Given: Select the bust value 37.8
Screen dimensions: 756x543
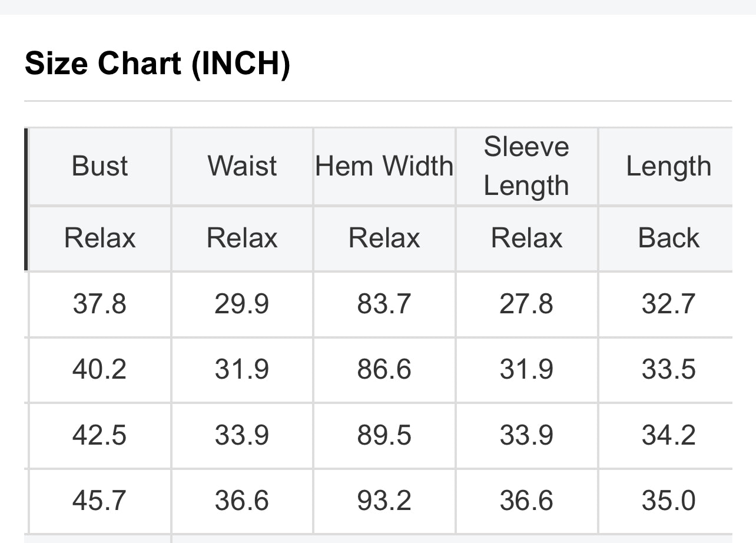Looking at the screenshot, I should (100, 304).
